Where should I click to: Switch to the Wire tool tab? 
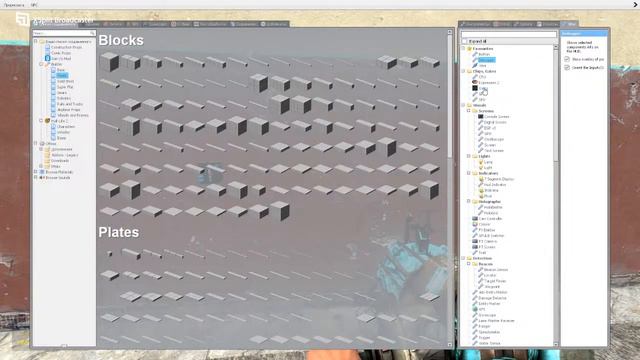click(569, 24)
